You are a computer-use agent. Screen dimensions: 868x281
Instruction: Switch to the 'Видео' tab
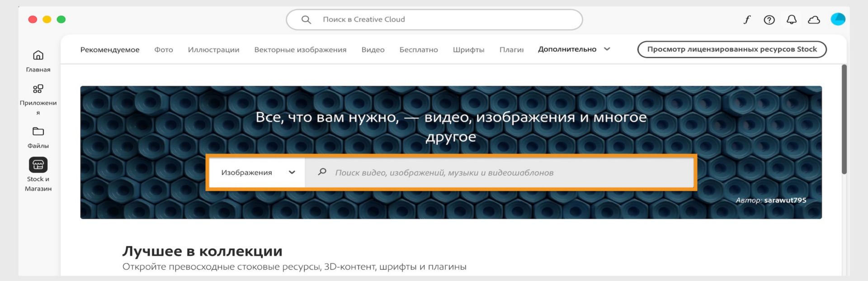[x=373, y=50]
